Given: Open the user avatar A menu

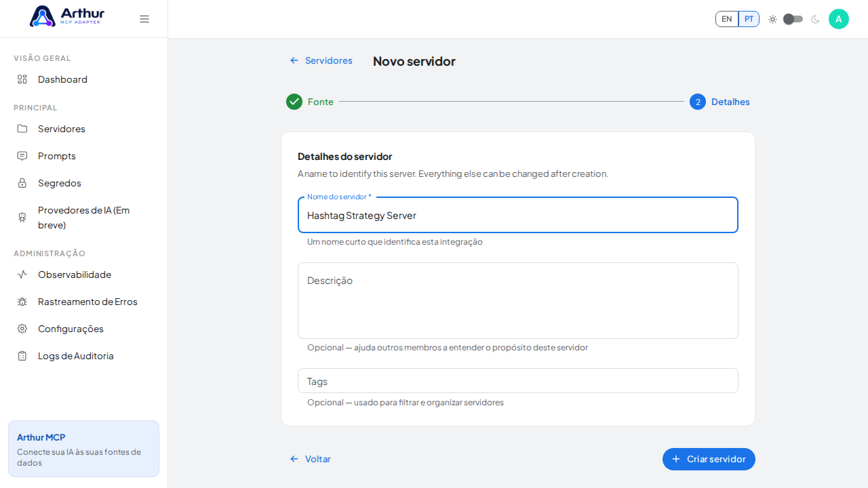Looking at the screenshot, I should click(839, 19).
